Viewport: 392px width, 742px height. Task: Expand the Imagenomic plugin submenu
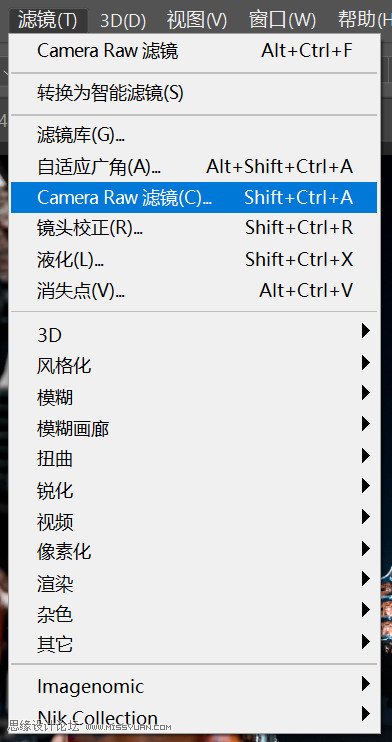click(x=194, y=686)
